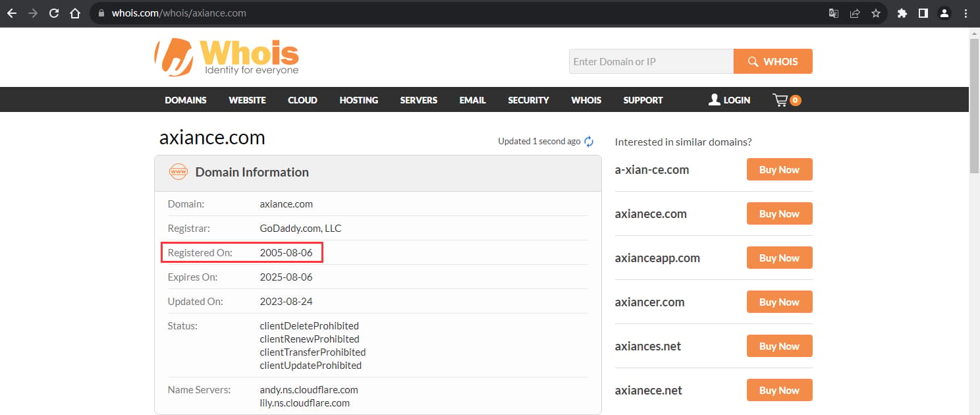Open the SECURITY menu
980x415 pixels.
(x=528, y=100)
